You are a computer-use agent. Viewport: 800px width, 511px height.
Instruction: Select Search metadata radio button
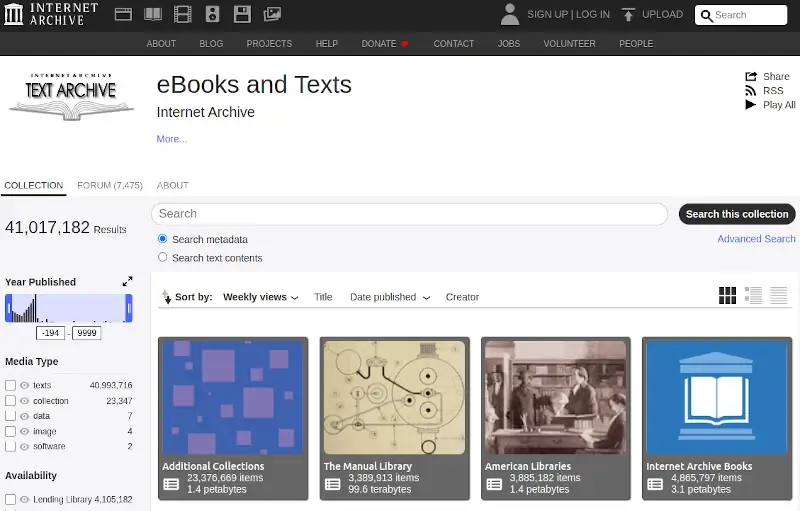(x=162, y=239)
